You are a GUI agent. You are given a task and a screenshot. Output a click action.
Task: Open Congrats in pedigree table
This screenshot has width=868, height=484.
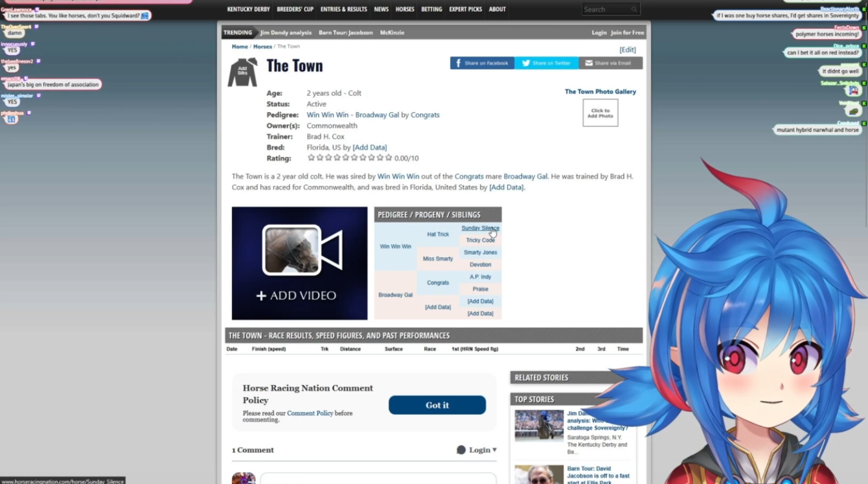(x=438, y=283)
